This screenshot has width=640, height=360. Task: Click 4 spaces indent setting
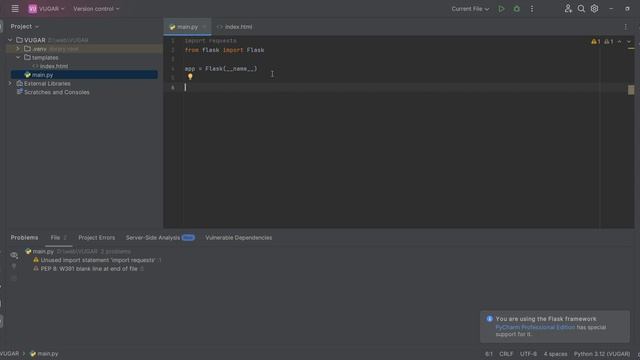[555, 354]
